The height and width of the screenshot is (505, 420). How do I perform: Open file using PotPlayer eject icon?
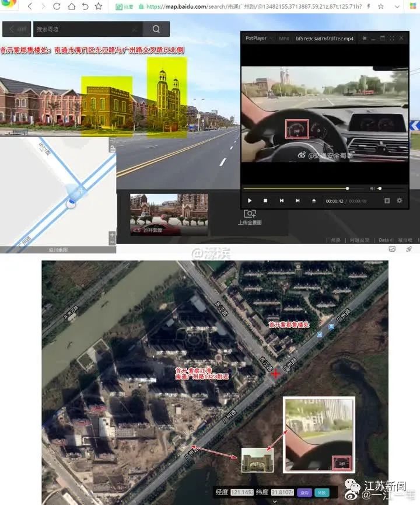click(314, 200)
